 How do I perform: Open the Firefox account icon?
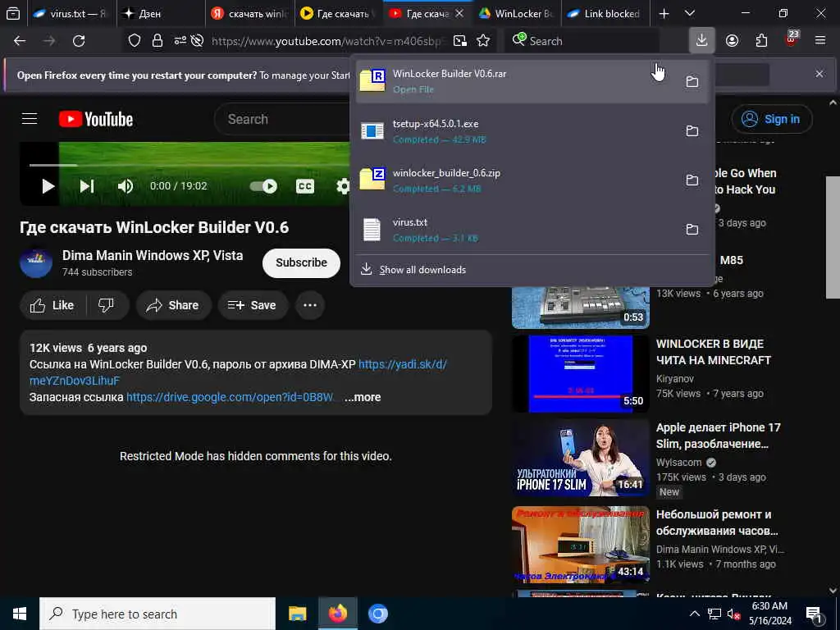pyautogui.click(x=732, y=41)
